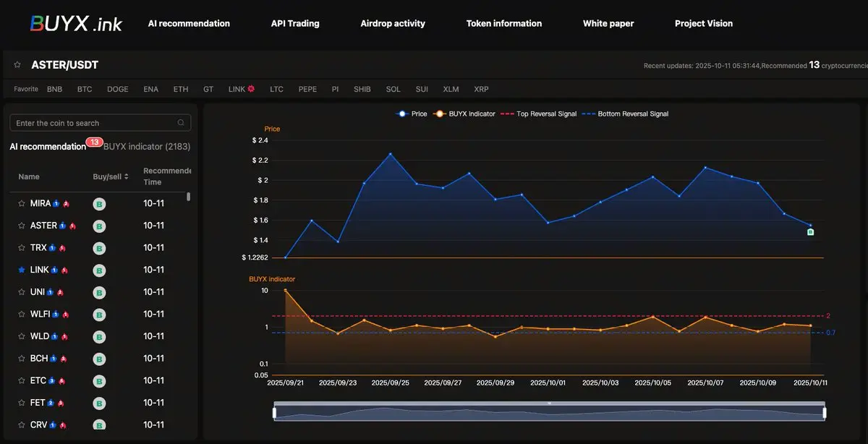Sort the list by the Buy/sell column

pos(111,176)
